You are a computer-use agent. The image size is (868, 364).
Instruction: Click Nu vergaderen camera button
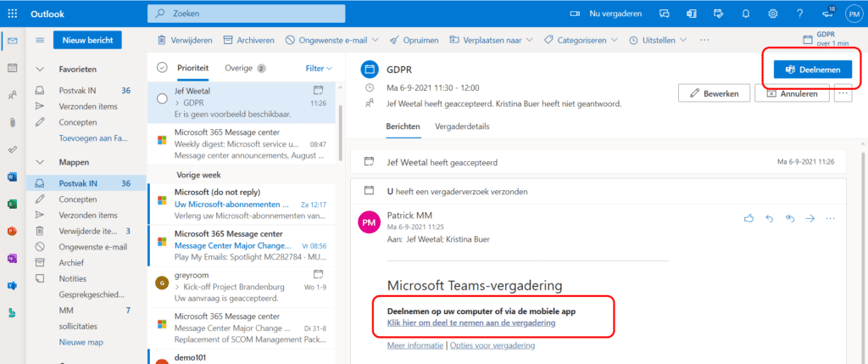(606, 14)
